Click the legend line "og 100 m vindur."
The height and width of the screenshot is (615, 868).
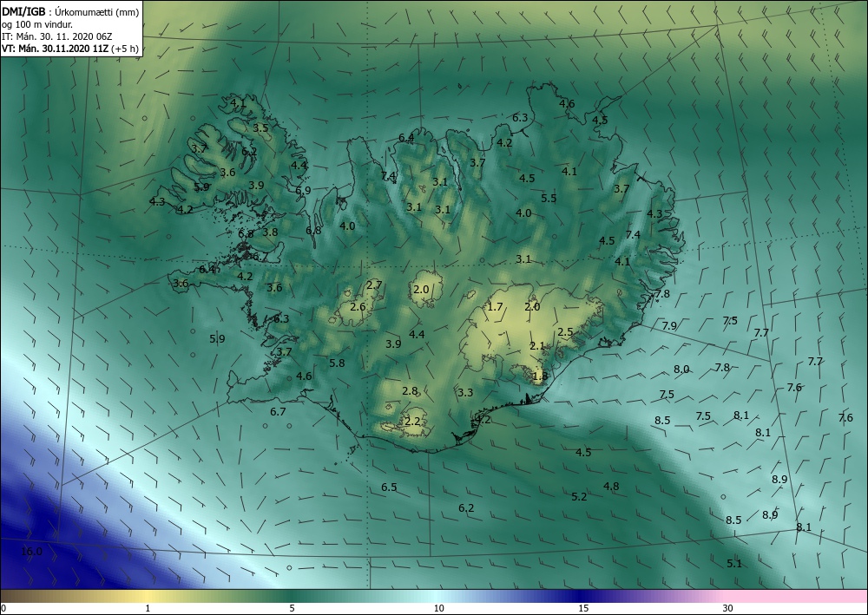pos(37,24)
